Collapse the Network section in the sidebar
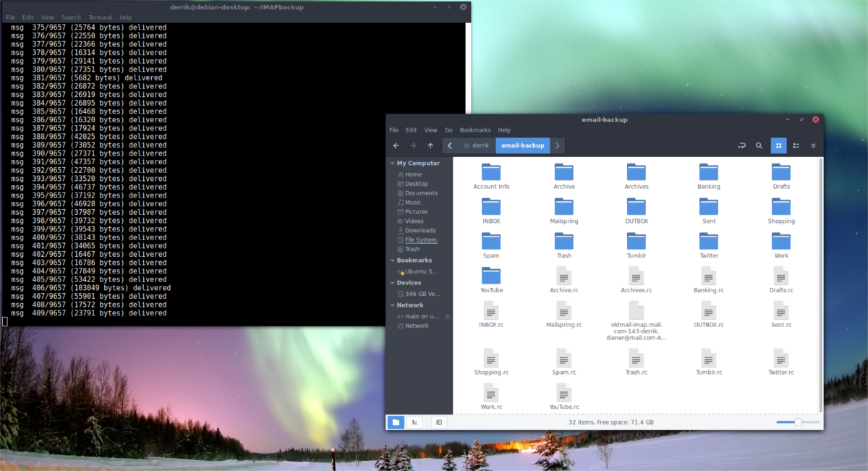The image size is (868, 471). pyautogui.click(x=392, y=305)
